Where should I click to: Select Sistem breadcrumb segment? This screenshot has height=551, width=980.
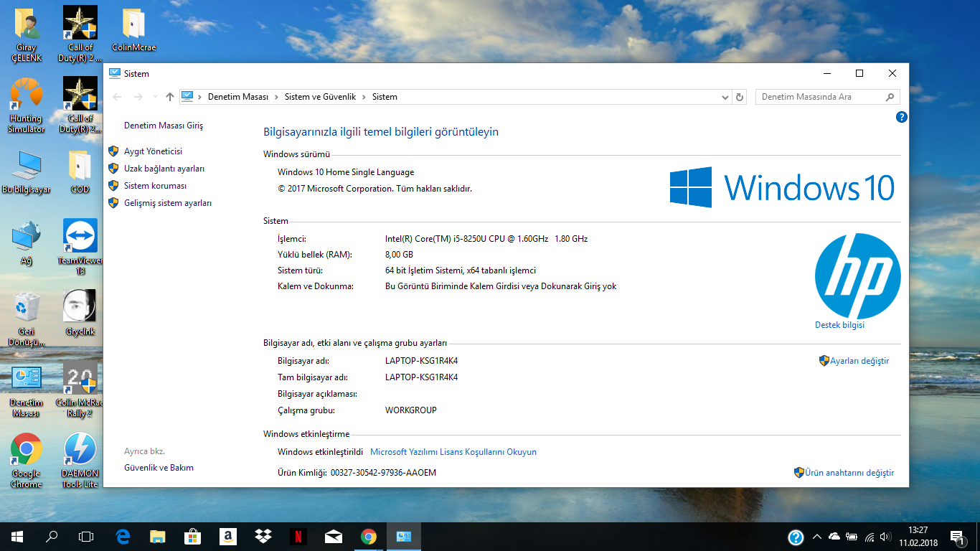point(385,97)
